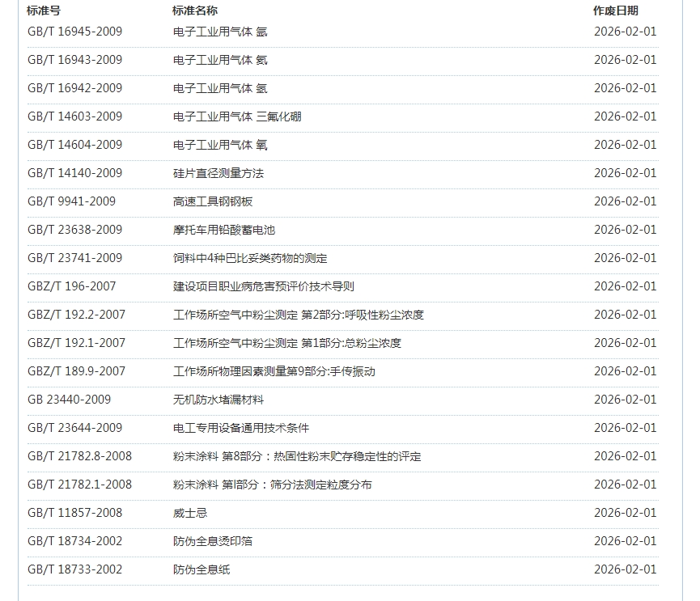This screenshot has width=700, height=601.
Task: Select 手传振动 measurement standard
Action: (x=274, y=371)
